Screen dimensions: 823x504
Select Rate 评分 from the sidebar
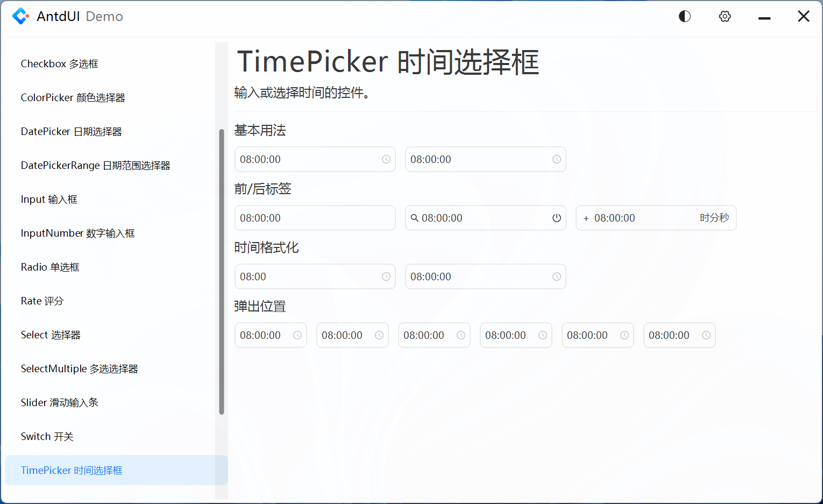(42, 301)
